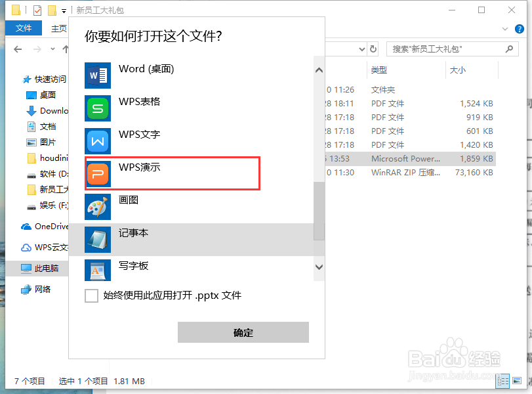Open the houdini folder in sidebar

tap(47, 158)
